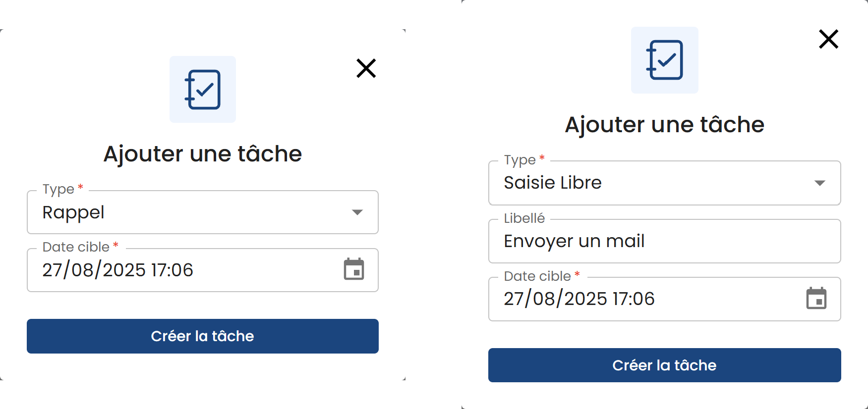Screen dimensions: 868x409
Task: Close the task dialog showing Rappel type
Action: point(366,68)
